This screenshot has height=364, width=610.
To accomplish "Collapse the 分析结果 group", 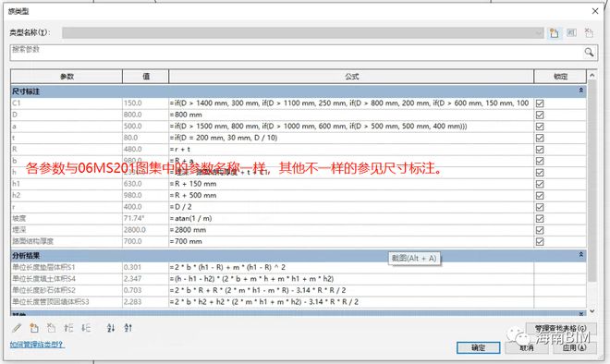I will pos(580,255).
